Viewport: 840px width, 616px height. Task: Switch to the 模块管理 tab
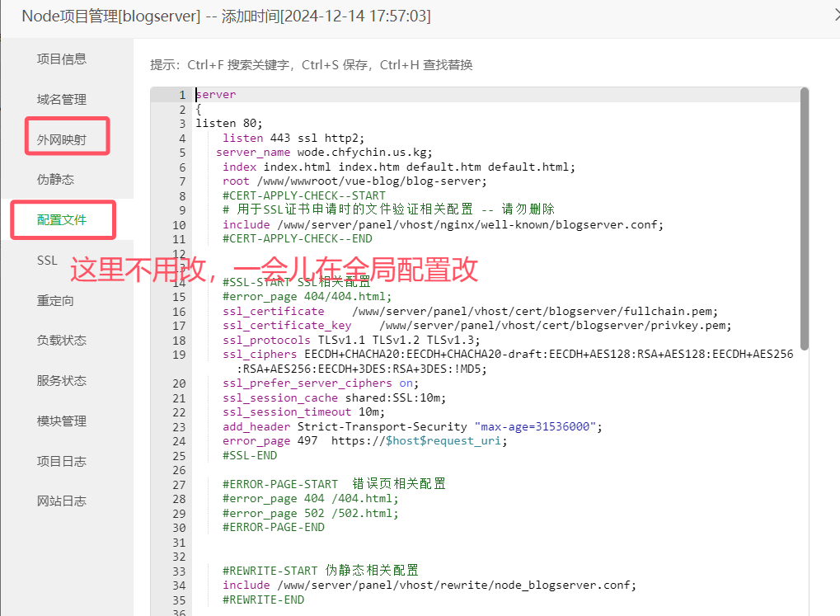point(62,421)
